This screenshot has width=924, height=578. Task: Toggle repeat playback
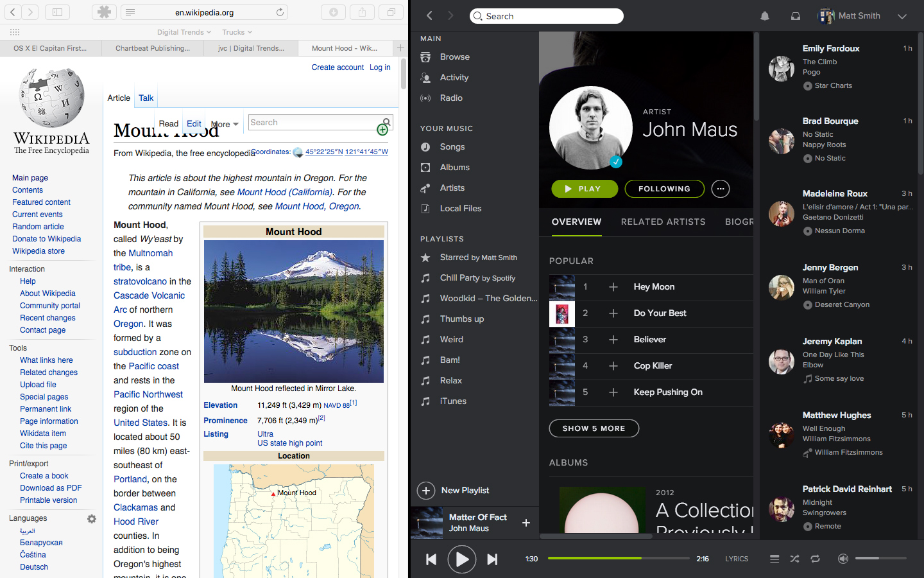point(815,559)
